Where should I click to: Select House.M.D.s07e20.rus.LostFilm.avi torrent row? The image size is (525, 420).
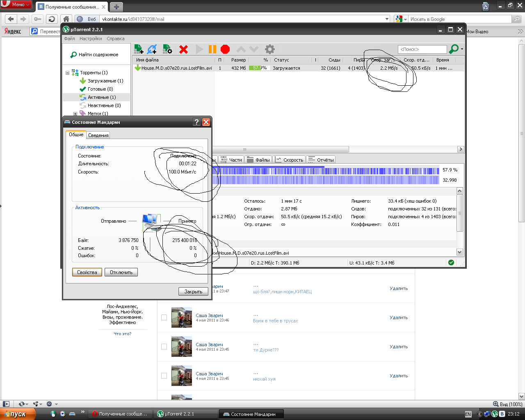(x=299, y=68)
